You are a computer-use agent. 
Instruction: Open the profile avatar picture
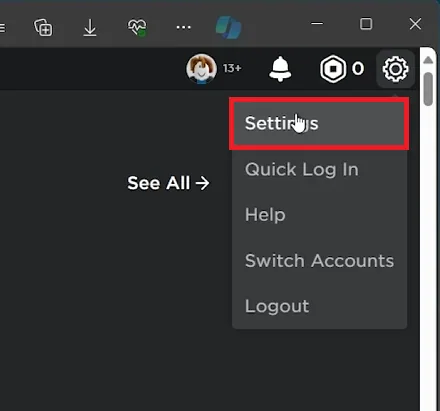(x=201, y=69)
